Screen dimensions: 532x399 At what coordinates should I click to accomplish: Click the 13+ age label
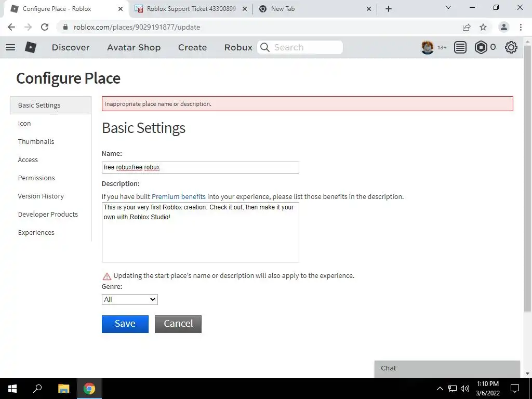tap(442, 47)
